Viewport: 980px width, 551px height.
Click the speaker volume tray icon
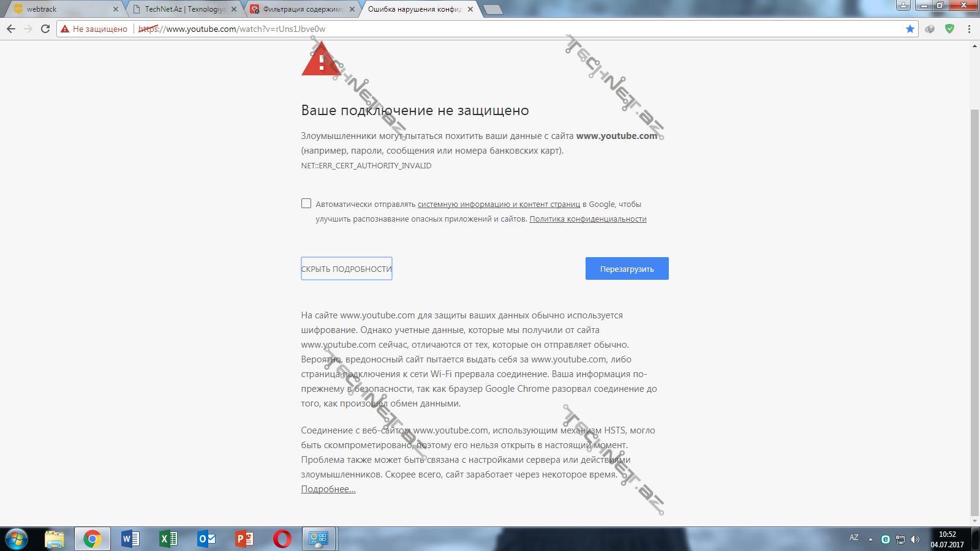pyautogui.click(x=915, y=539)
